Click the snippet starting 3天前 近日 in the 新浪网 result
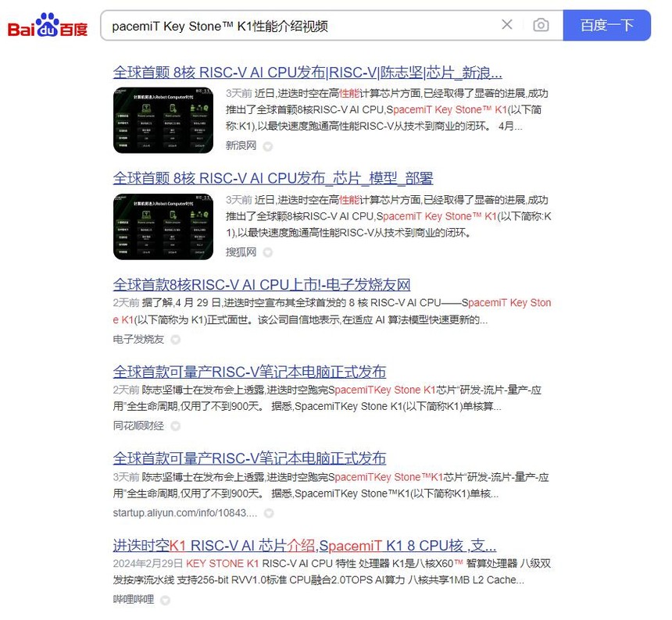Image resolution: width=672 pixels, height=620 pixels. click(387, 109)
